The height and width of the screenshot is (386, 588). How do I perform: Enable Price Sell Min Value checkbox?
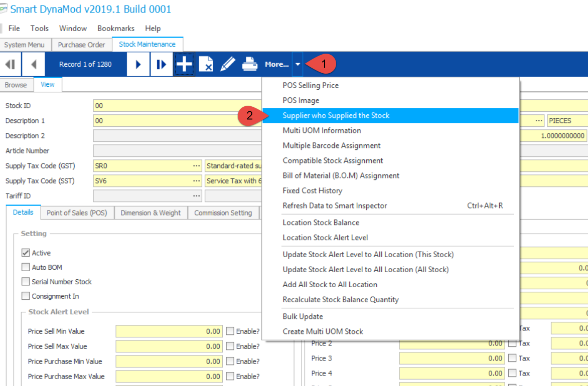coord(230,331)
